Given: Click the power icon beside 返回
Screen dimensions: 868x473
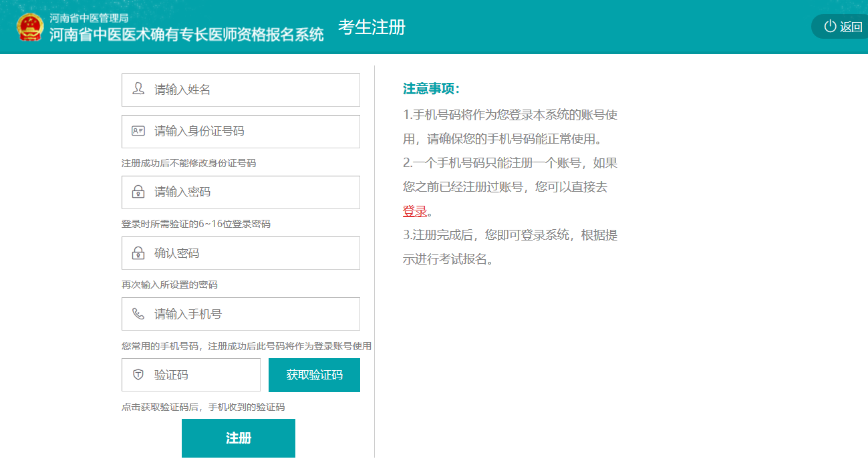Looking at the screenshot, I should coord(830,27).
